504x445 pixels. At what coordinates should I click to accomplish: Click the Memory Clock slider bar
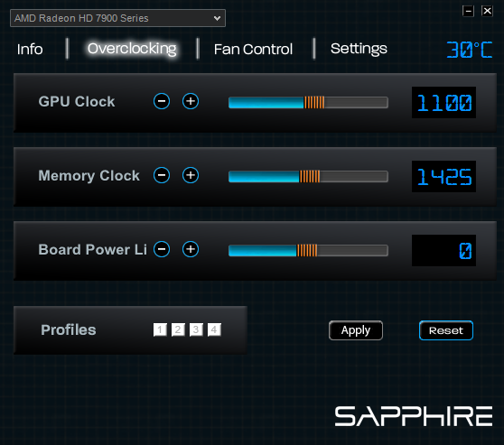pyautogui.click(x=308, y=176)
